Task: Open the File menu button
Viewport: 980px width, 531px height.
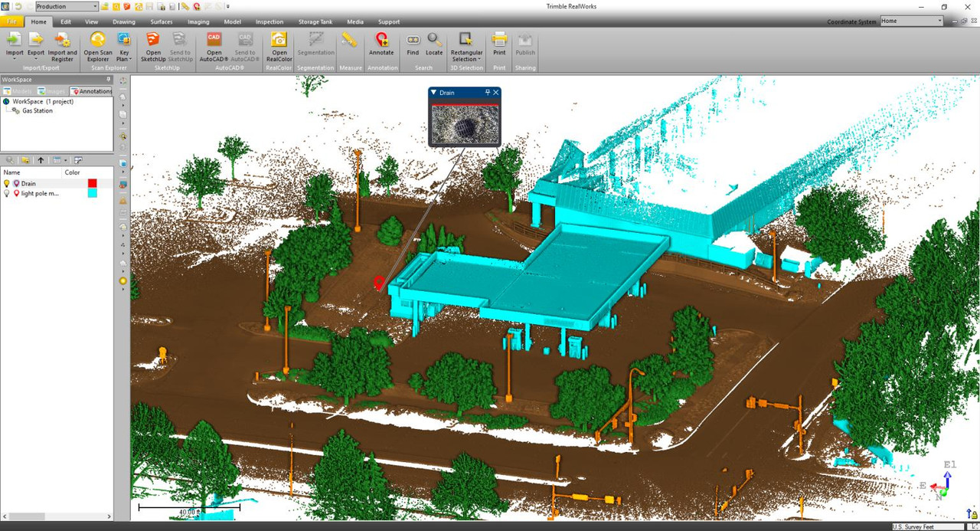Action: point(12,21)
